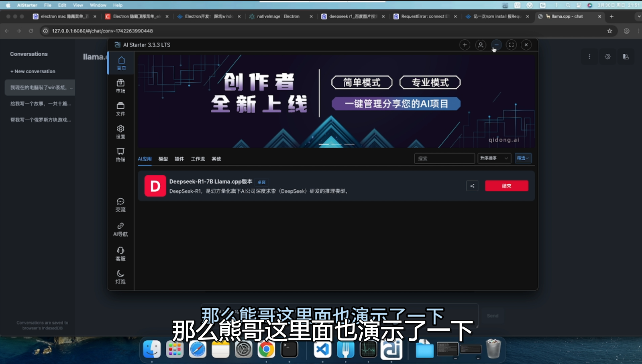Click the first banner carousel indicator
Image resolution: width=642 pixels, height=364 pixels.
pyautogui.click(x=324, y=144)
